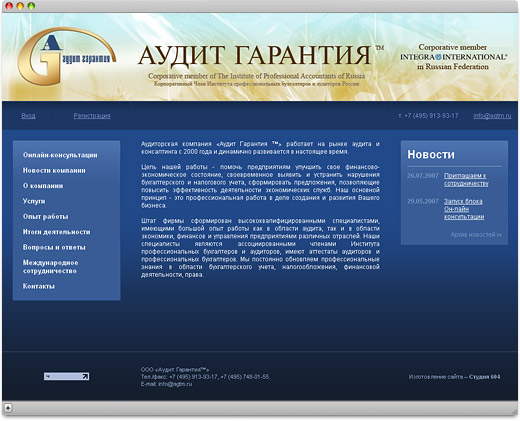The width and height of the screenshot is (520, 421).
Task: Click the green zoom window button
Action: (31, 6)
